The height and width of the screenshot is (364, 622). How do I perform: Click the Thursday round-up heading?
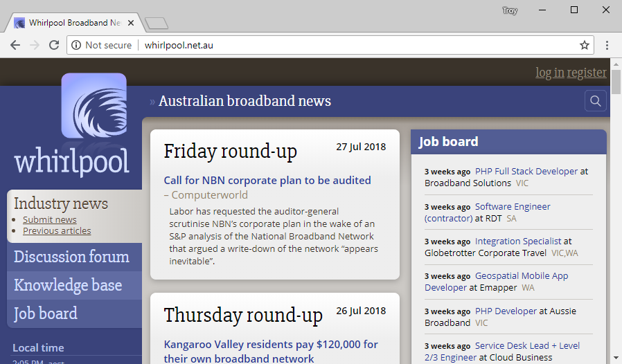coord(242,316)
